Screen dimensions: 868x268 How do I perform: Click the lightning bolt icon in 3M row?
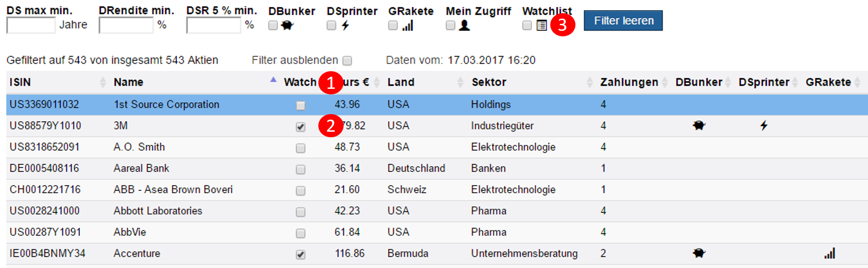[x=764, y=126]
